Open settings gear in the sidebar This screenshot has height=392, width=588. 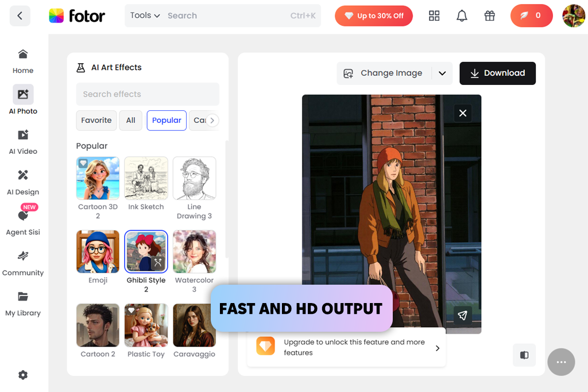pyautogui.click(x=23, y=375)
